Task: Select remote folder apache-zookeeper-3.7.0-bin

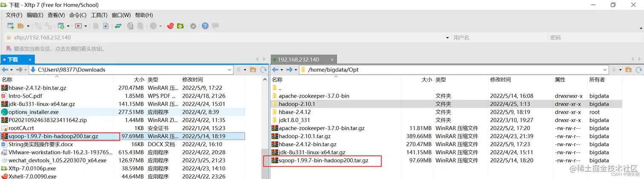Action: coord(446,96)
